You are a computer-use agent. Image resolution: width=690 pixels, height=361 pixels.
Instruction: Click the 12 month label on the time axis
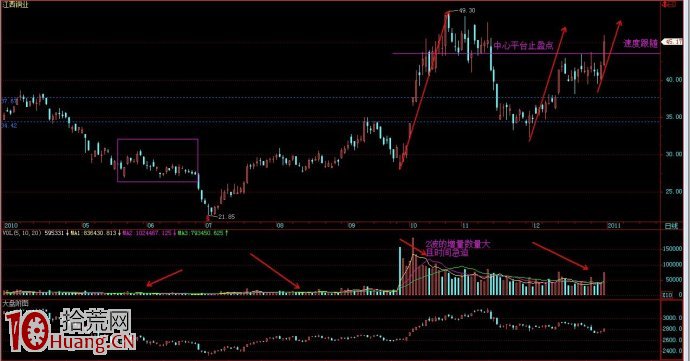536,225
